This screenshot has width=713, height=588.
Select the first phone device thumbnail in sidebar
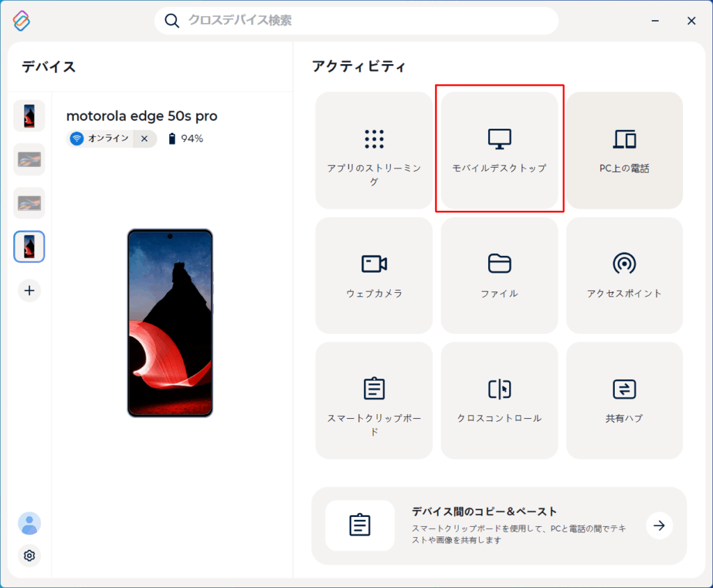(29, 116)
